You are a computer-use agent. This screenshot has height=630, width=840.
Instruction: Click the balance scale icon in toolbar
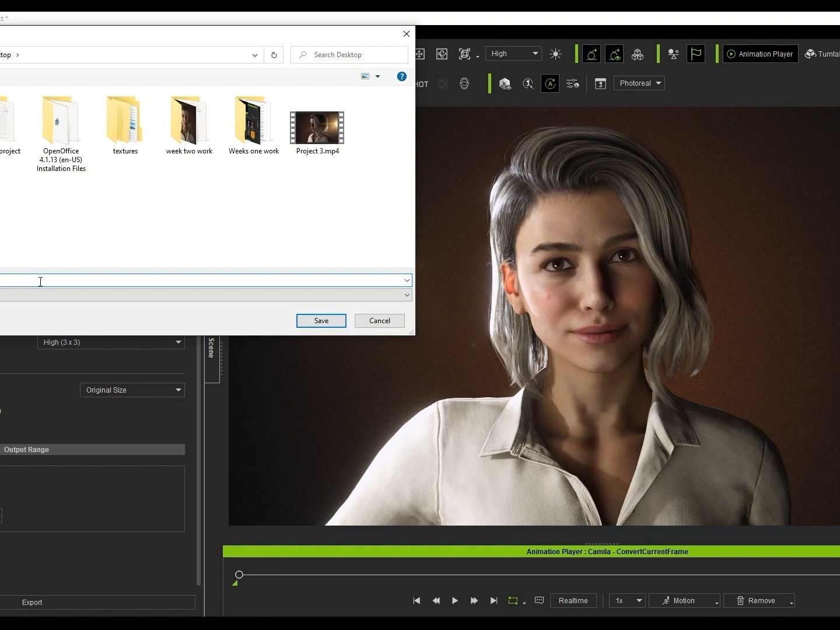click(x=673, y=54)
